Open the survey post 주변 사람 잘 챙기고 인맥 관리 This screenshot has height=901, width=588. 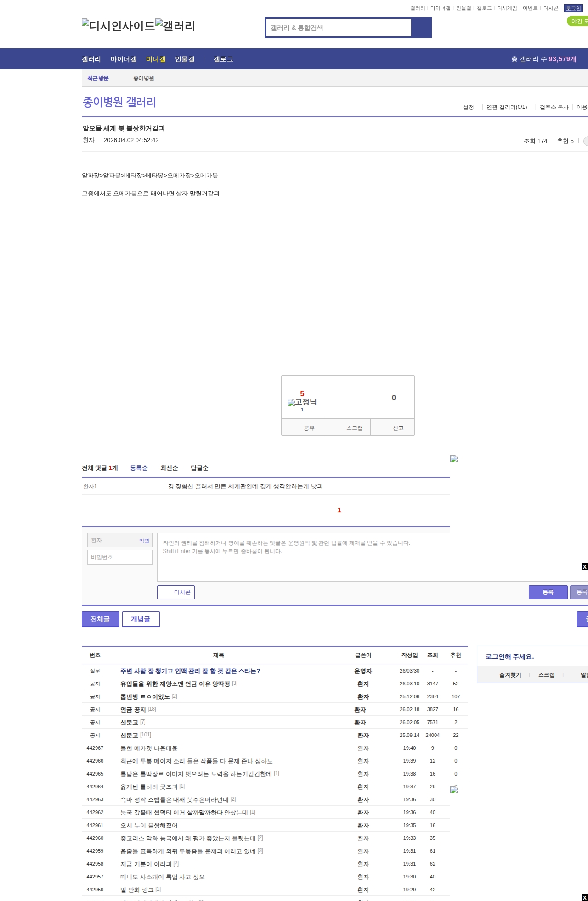(x=190, y=671)
